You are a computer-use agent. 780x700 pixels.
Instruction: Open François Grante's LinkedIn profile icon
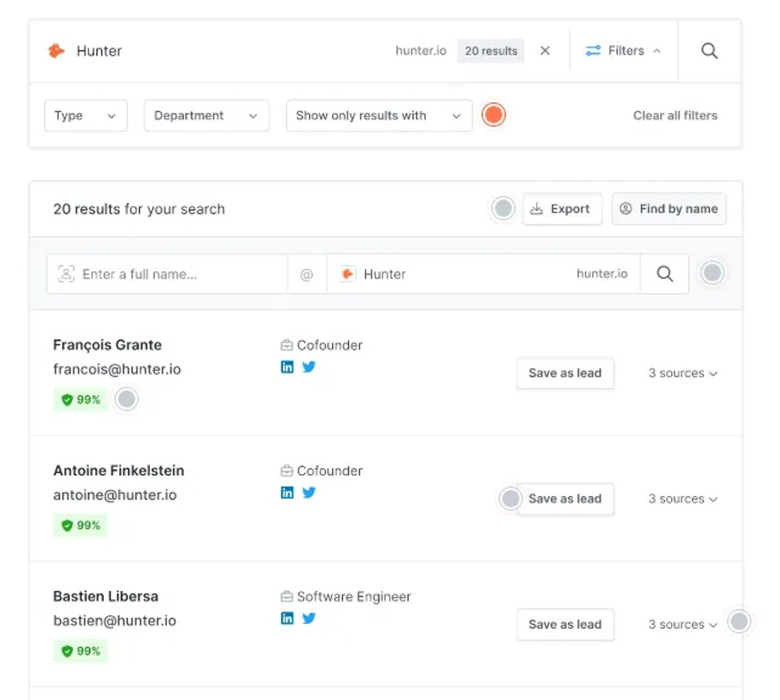tap(287, 367)
